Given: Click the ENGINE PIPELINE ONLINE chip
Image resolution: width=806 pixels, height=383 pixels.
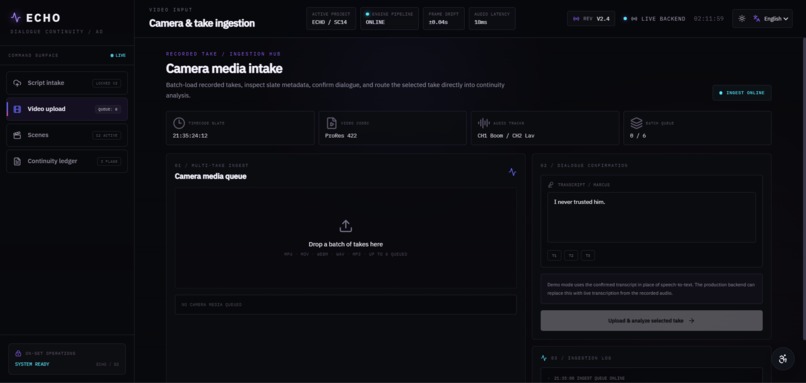Looking at the screenshot, I should tap(389, 19).
